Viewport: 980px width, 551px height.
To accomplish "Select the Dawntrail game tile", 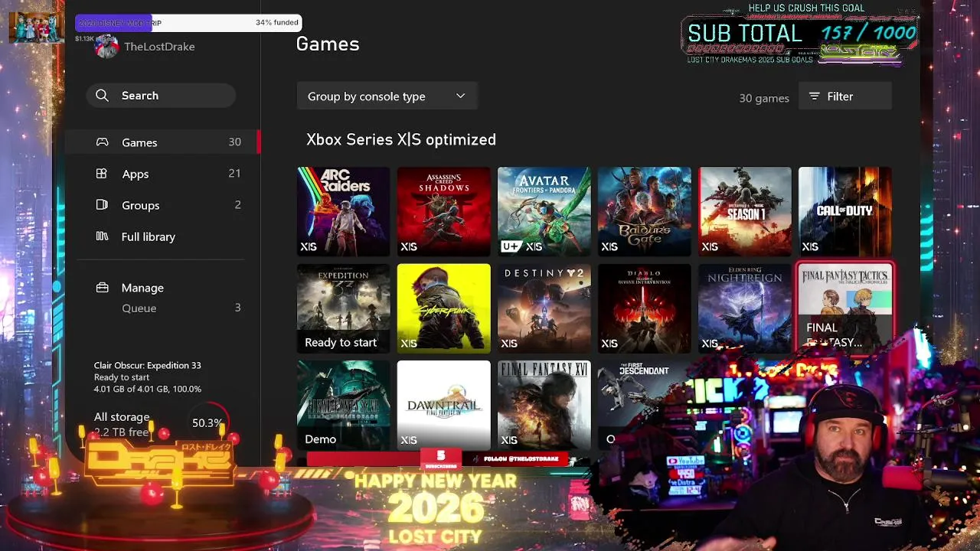I will pos(443,405).
